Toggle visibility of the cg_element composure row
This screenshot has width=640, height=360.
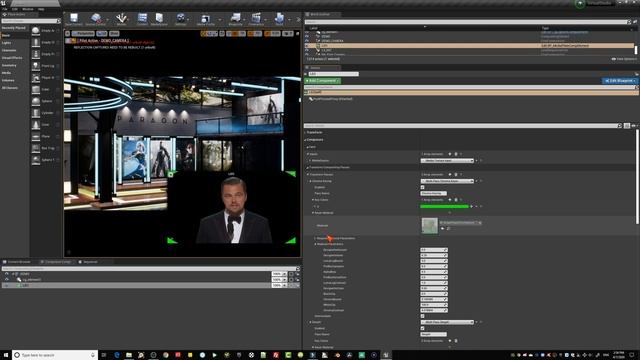(x=7, y=280)
